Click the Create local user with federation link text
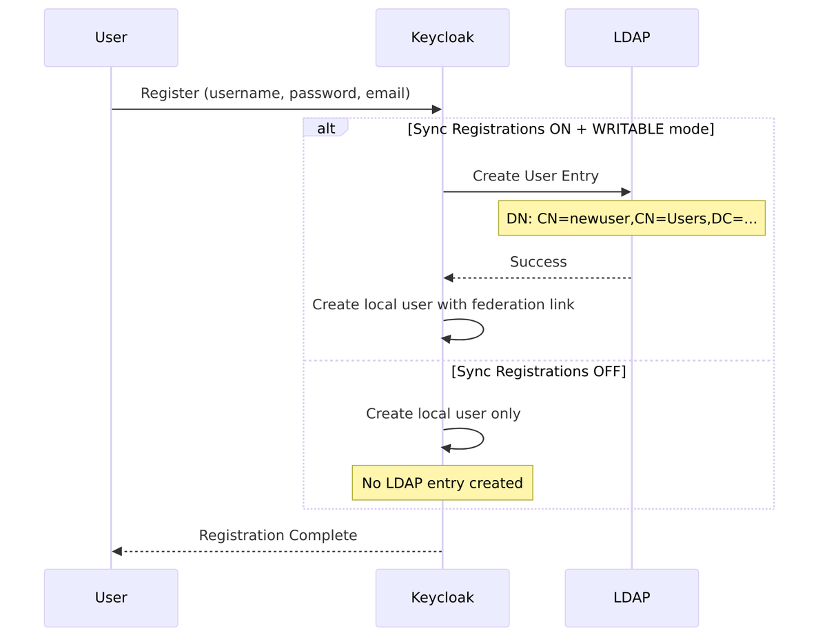The height and width of the screenshot is (644, 827). click(x=443, y=304)
